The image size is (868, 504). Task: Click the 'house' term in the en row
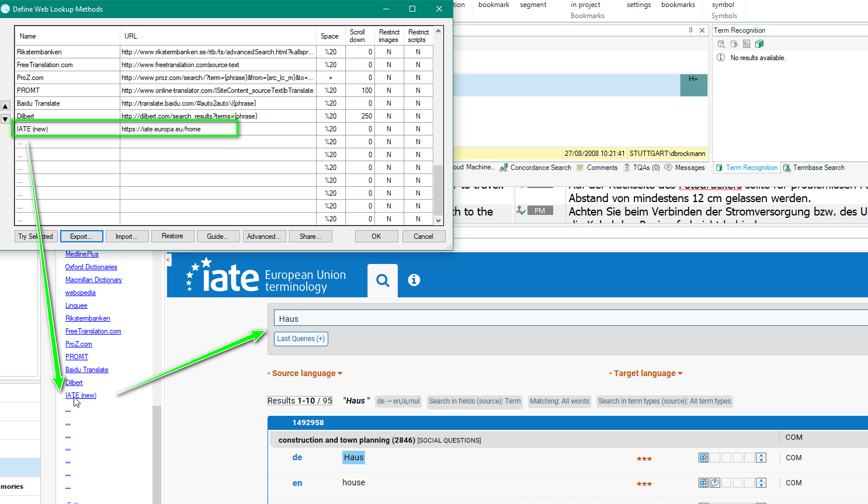(x=353, y=482)
